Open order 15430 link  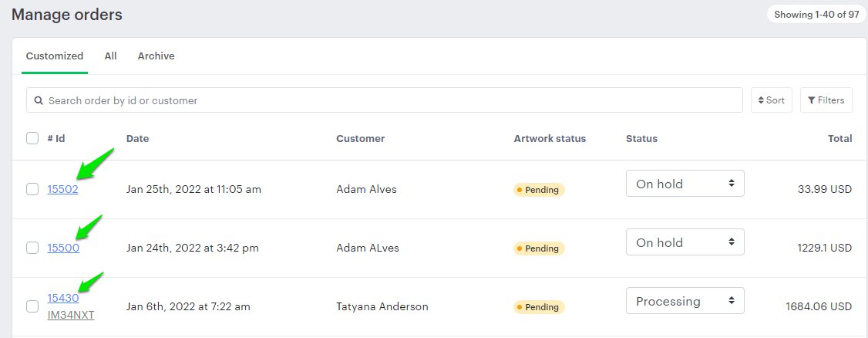[63, 298]
